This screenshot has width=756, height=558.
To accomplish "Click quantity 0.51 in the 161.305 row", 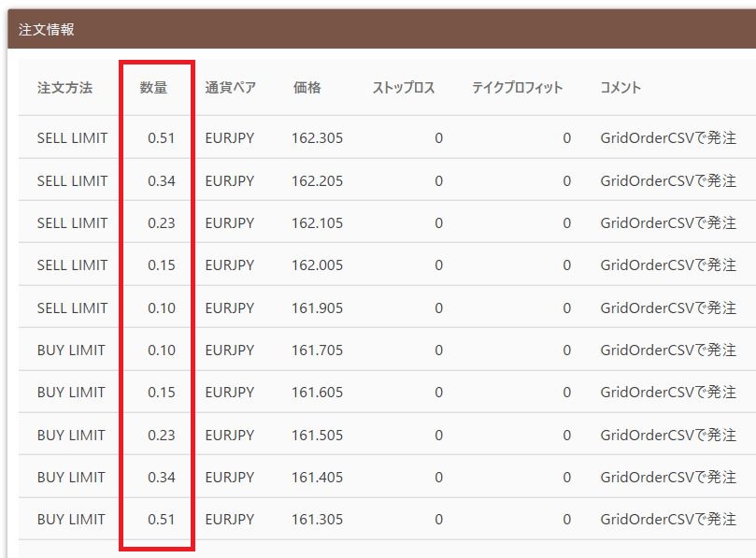I will (x=161, y=520).
